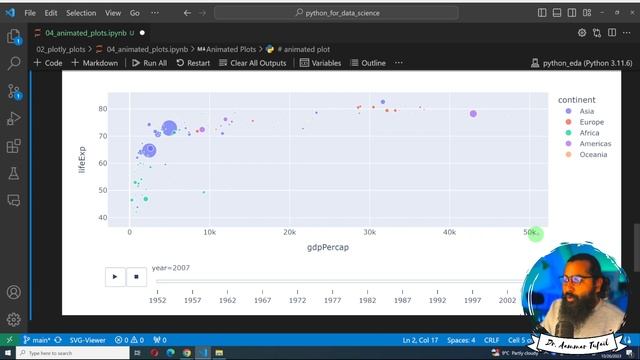Toggle the bottom panel layout icon
The height and width of the screenshot is (360, 640).
coord(557,13)
